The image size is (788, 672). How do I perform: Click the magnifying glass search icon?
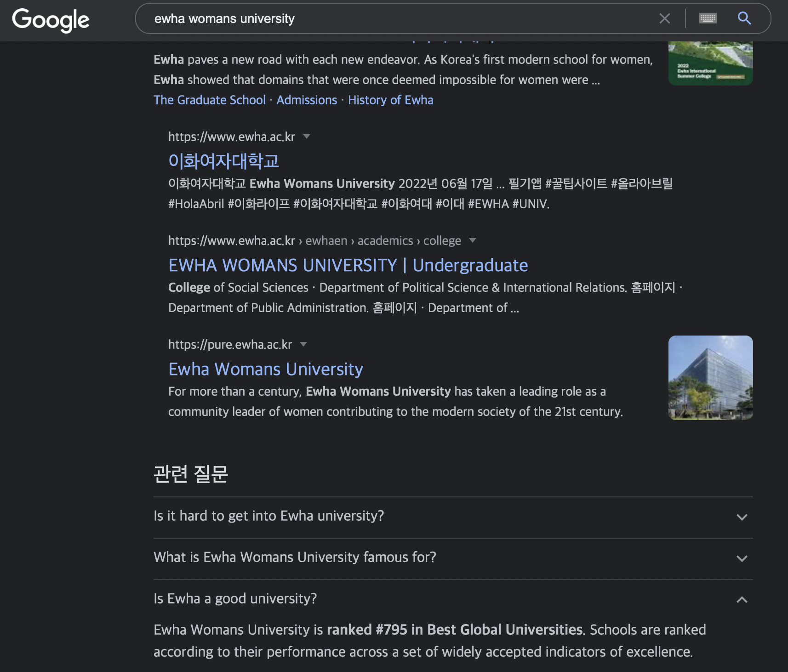(744, 18)
